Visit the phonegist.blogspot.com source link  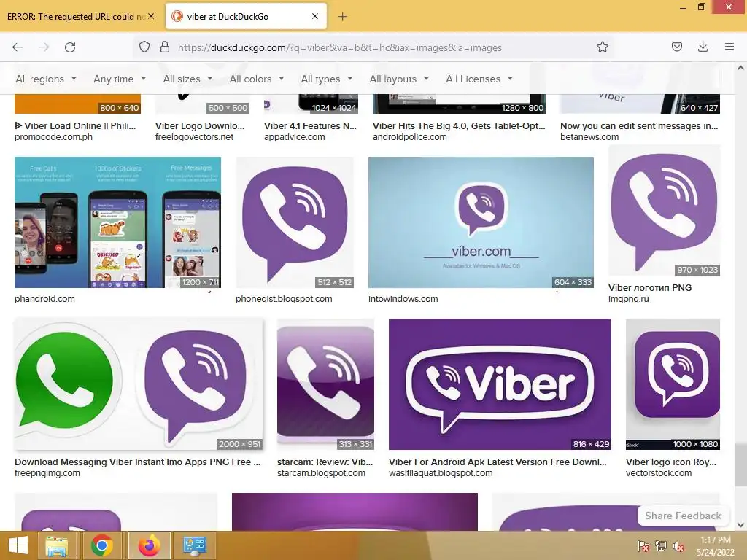pos(284,299)
